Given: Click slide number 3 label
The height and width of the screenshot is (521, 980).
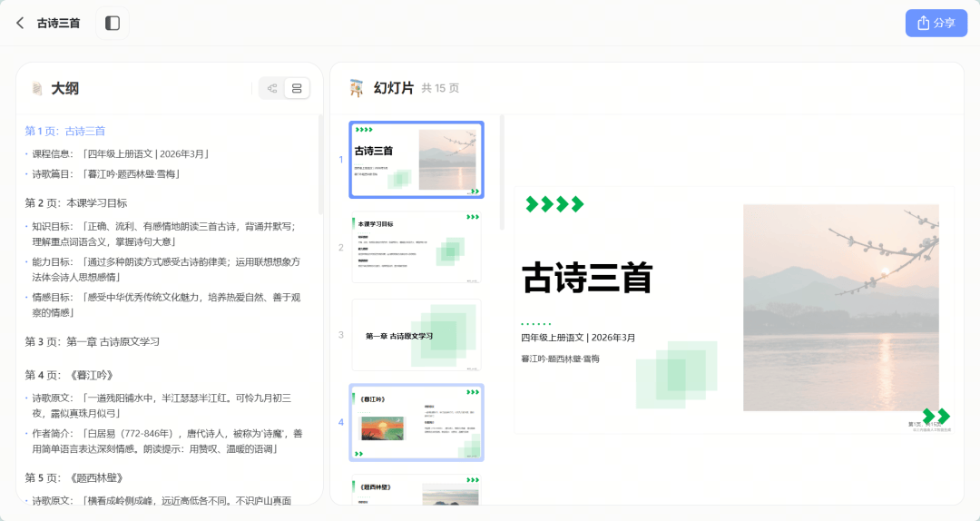Looking at the screenshot, I should (x=340, y=335).
